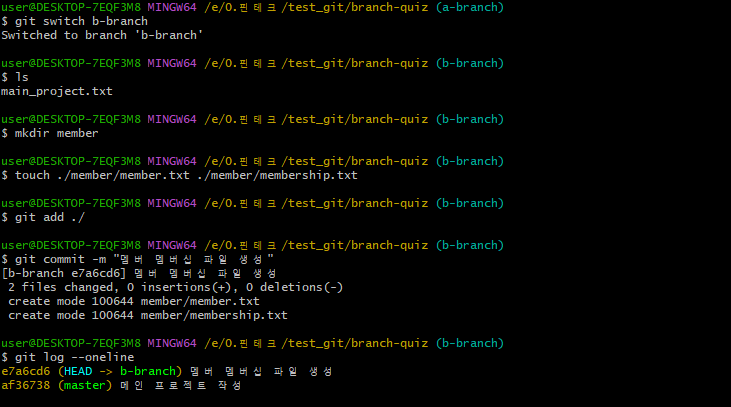
Task: Click the (a-branch) indicator in first prompt
Action: click(470, 7)
